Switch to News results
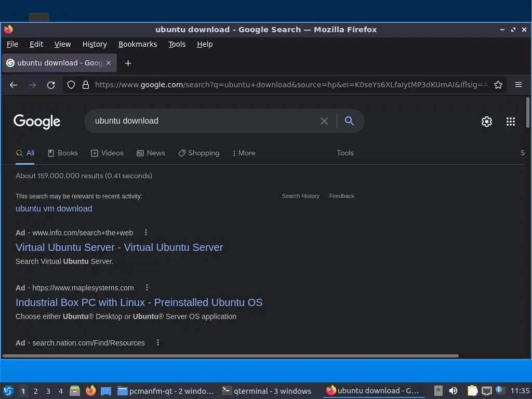 tap(151, 153)
